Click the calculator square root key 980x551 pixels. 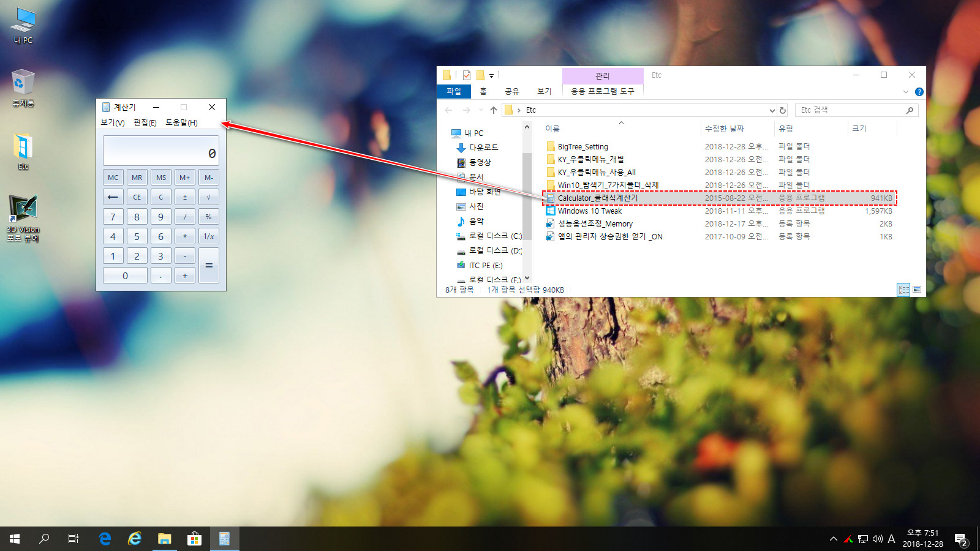pos(209,197)
